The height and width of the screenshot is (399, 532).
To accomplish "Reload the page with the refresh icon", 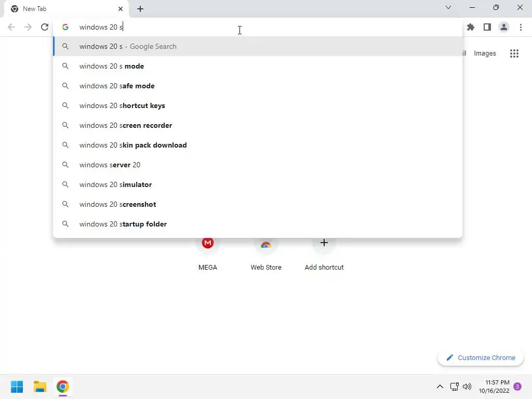I will coord(45,27).
